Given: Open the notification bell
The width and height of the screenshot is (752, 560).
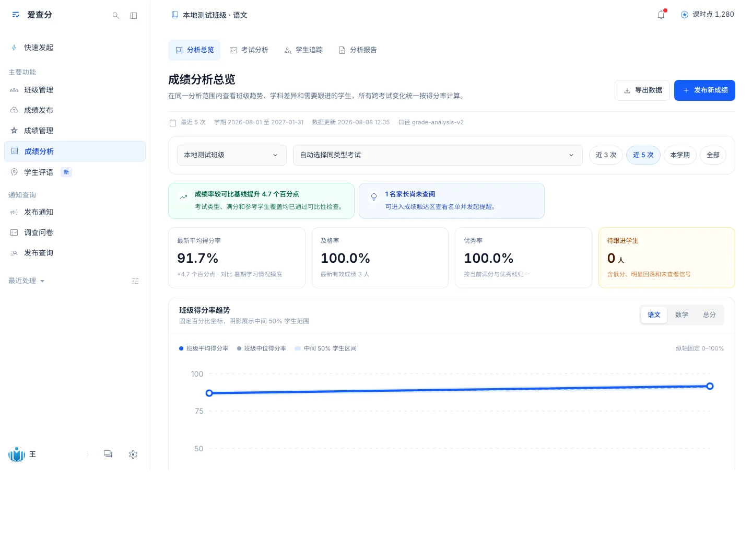Looking at the screenshot, I should point(661,15).
